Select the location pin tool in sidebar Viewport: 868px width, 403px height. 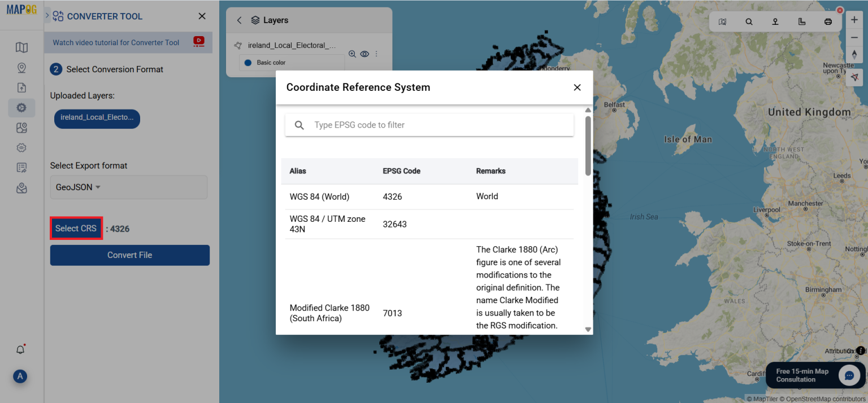click(21, 67)
